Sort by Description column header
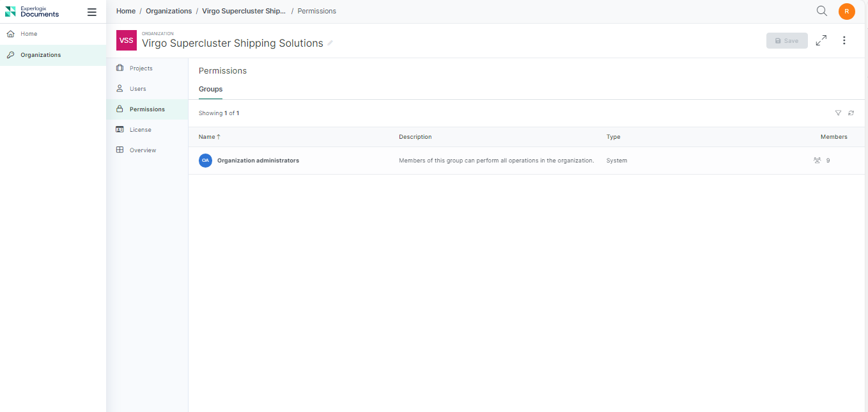This screenshot has height=412, width=868. click(x=415, y=137)
